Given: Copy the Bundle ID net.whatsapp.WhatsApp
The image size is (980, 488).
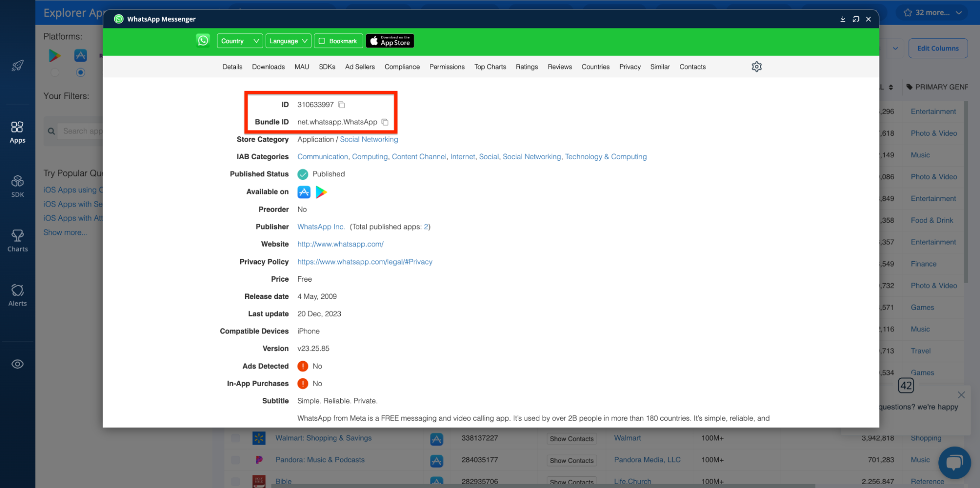Looking at the screenshot, I should [x=385, y=122].
